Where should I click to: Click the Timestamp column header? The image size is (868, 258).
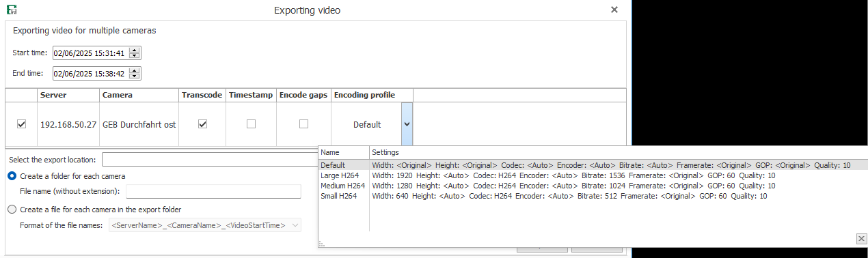[251, 95]
